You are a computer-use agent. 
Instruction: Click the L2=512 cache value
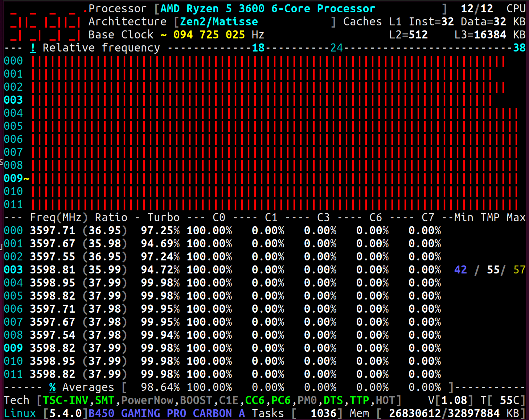(x=409, y=35)
